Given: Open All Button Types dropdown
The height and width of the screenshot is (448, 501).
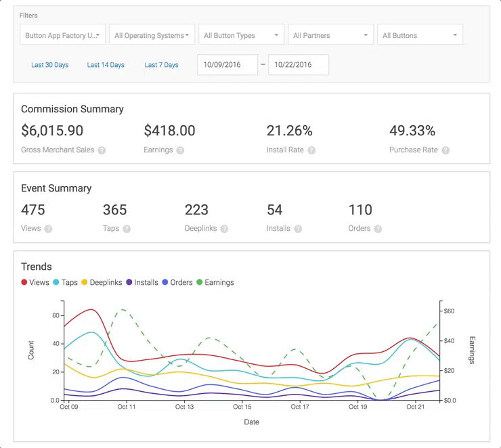Looking at the screenshot, I should pyautogui.click(x=241, y=35).
